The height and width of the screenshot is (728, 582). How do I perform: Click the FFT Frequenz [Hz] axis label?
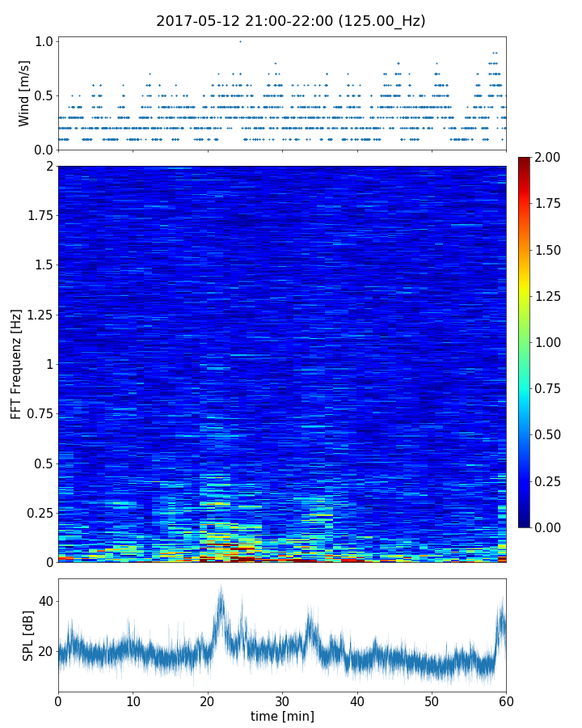16,363
